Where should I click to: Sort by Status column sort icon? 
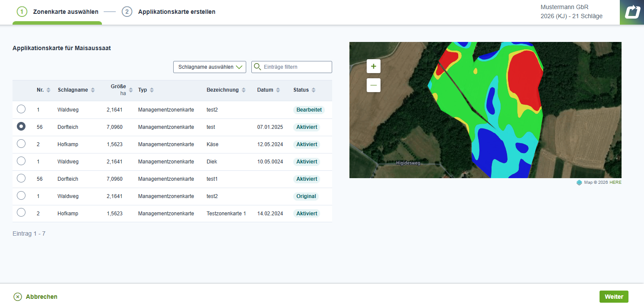click(314, 90)
